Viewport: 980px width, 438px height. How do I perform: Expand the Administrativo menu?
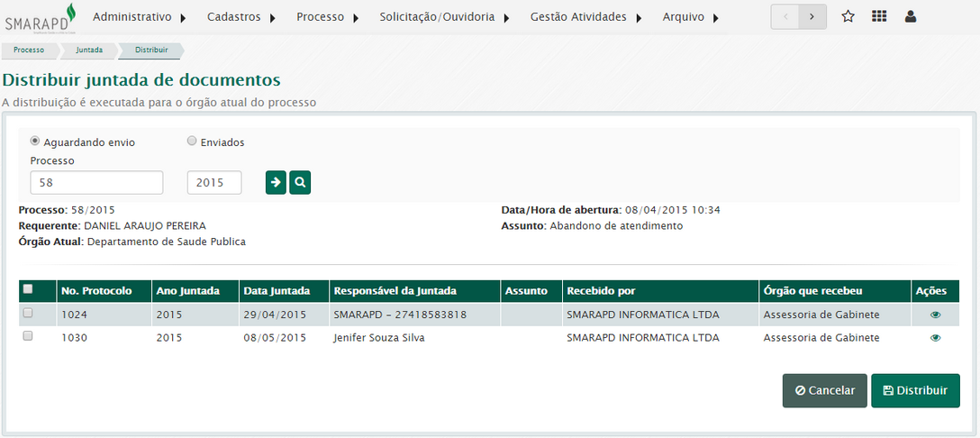[140, 17]
